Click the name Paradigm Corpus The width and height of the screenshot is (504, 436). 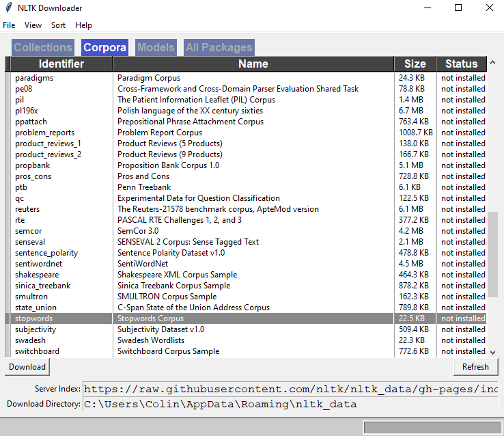click(149, 78)
